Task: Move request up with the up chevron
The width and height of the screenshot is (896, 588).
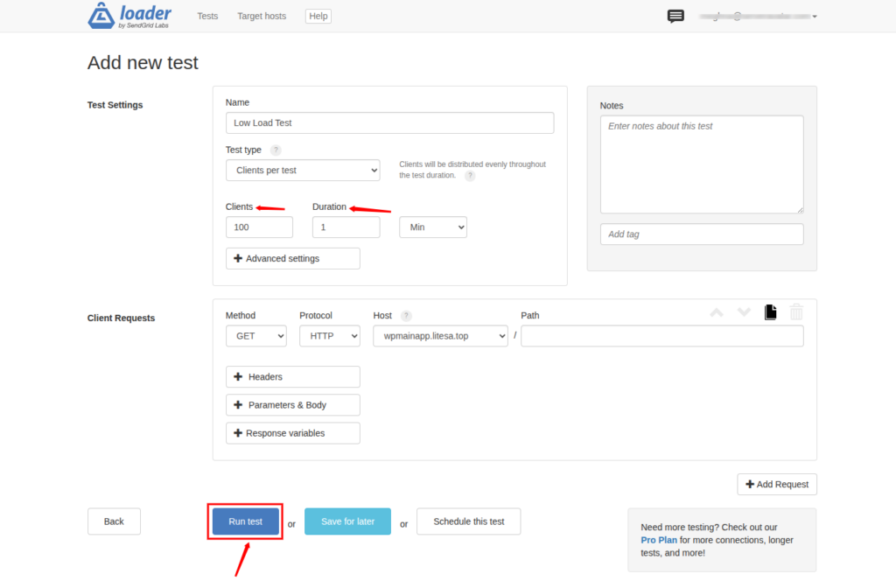Action: (x=717, y=312)
